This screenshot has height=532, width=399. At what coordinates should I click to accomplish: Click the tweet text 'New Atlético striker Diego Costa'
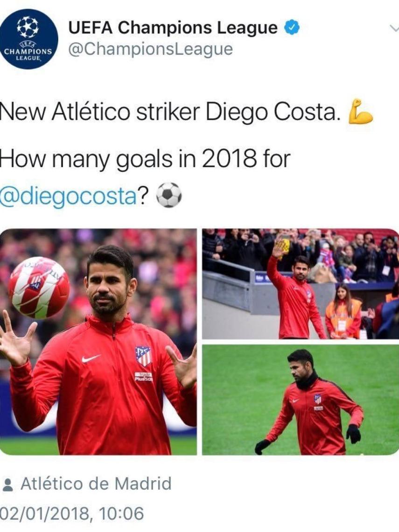(170, 112)
